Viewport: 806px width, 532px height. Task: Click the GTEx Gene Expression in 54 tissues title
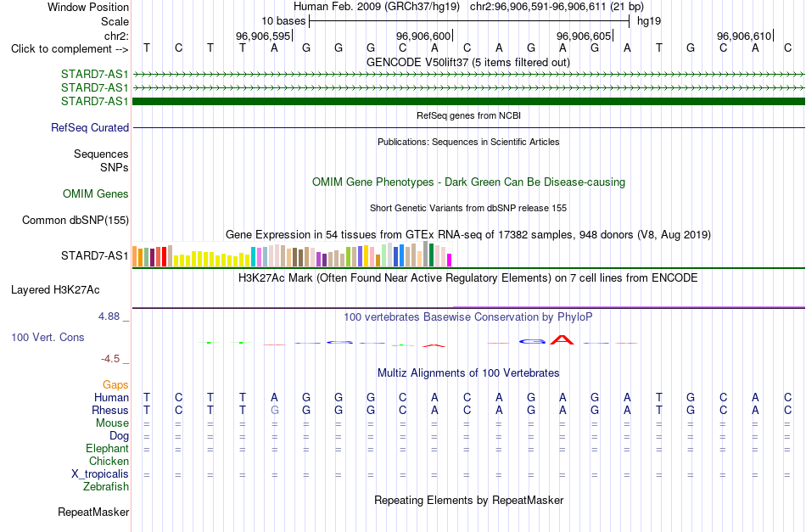tap(468, 234)
